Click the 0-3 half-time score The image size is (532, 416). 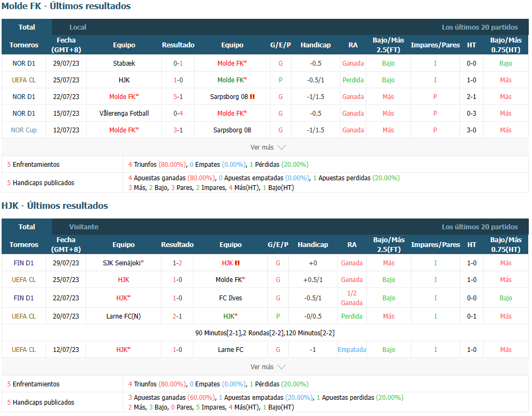471,114
